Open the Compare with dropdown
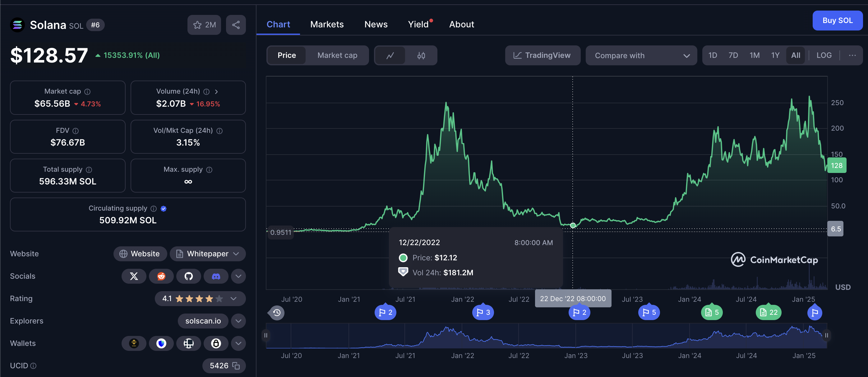The image size is (868, 377). (641, 55)
